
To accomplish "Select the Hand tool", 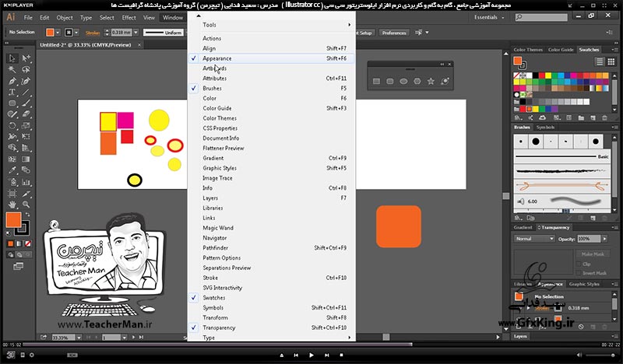I will pyautogui.click(x=12, y=205).
